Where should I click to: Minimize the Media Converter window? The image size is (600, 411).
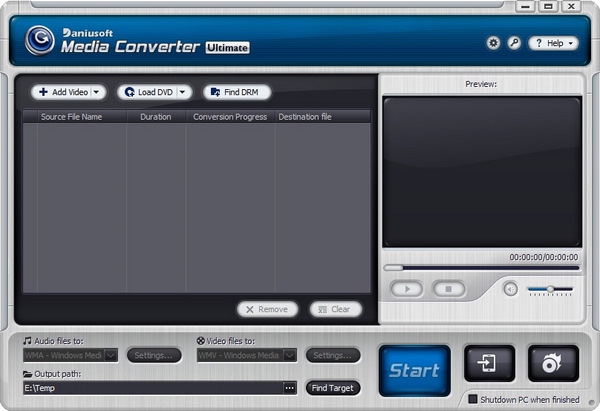click(525, 7)
